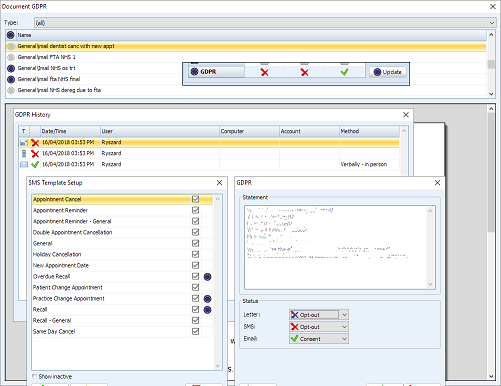This screenshot has height=386, width=501.
Task: Click the grey GDPR icon for General FTA NHS 1
Action: coord(11,57)
